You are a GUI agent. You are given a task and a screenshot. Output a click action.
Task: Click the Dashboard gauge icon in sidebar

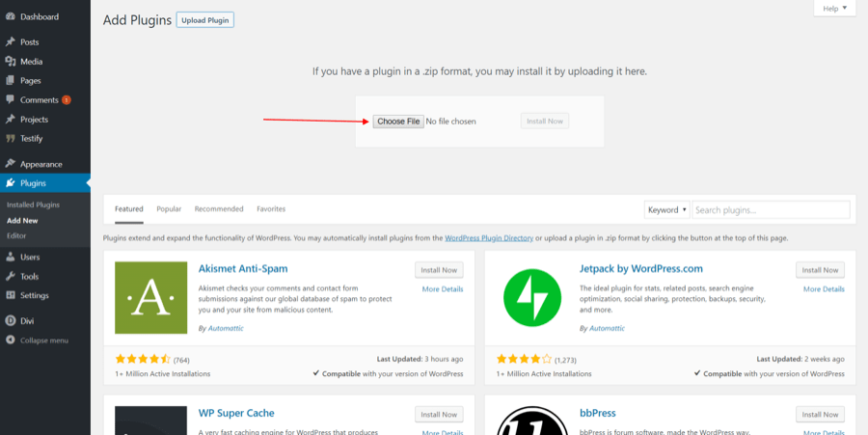coord(10,17)
